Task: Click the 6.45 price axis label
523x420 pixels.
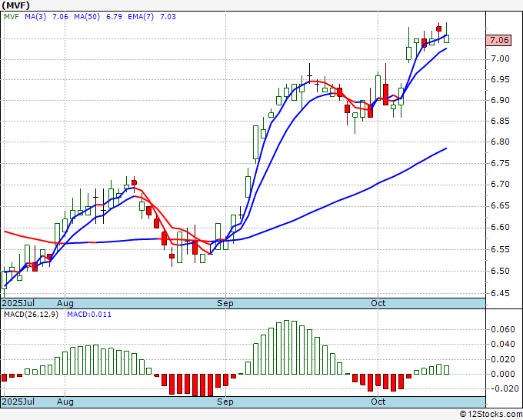Action: point(500,293)
